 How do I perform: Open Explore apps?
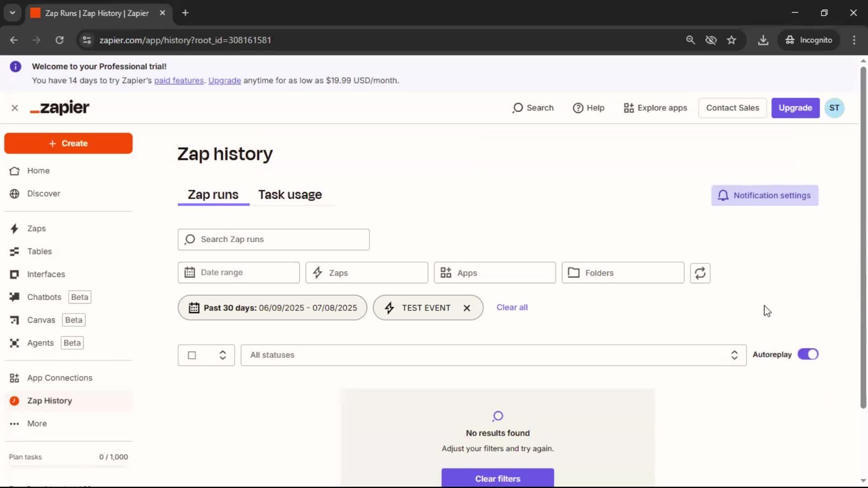(x=655, y=108)
